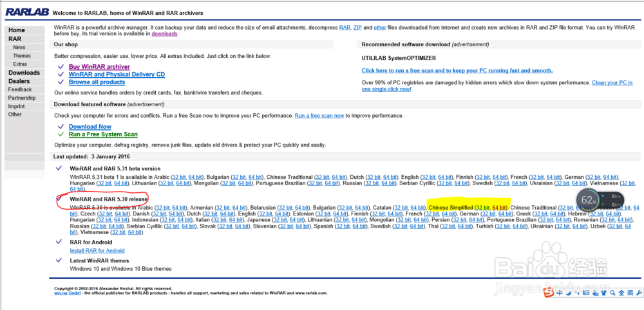Image resolution: width=644 pixels, height=310 pixels.
Task: Click 'WinRAR and RAR 5.30 release' heading
Action: (108, 199)
